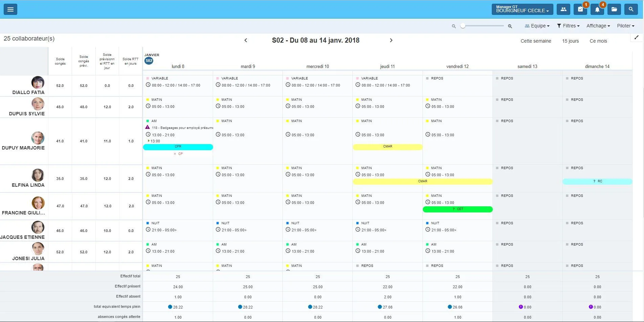Viewport: 644px width, 322px height.
Task: Click the green CET bar for Francine
Action: click(x=458, y=209)
